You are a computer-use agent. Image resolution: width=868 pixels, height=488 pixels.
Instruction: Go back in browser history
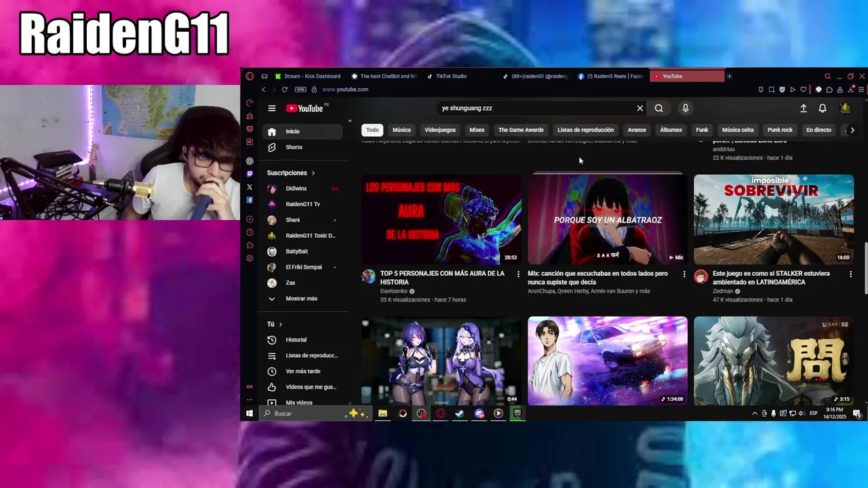pos(264,89)
